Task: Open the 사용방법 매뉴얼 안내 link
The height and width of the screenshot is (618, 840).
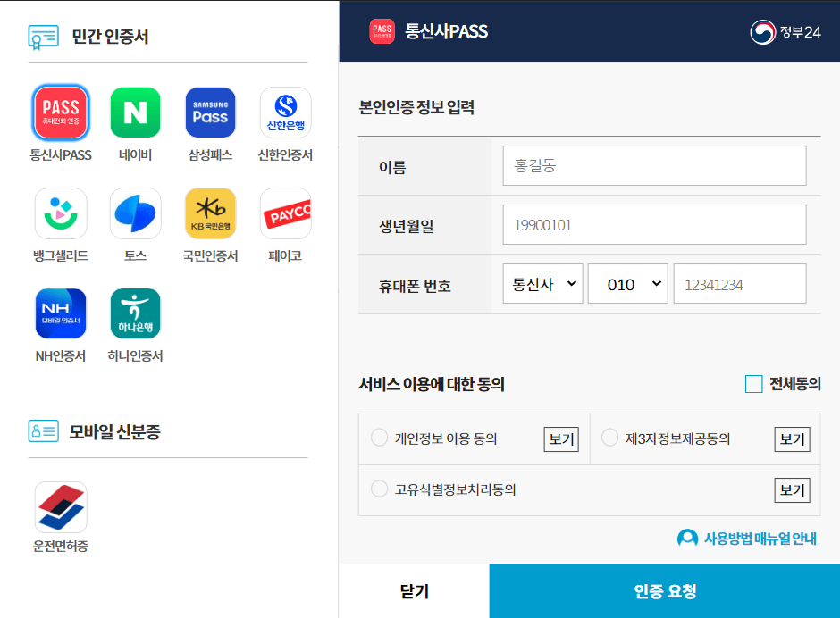Action: [x=760, y=539]
